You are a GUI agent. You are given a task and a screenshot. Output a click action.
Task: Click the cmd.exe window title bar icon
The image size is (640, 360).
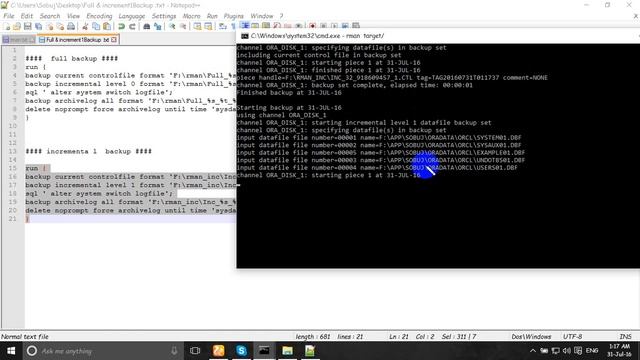pos(244,36)
